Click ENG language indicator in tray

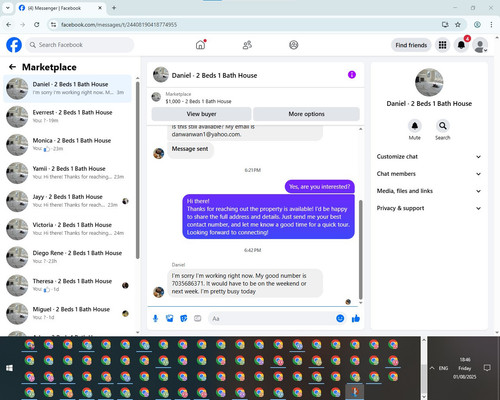point(443,368)
